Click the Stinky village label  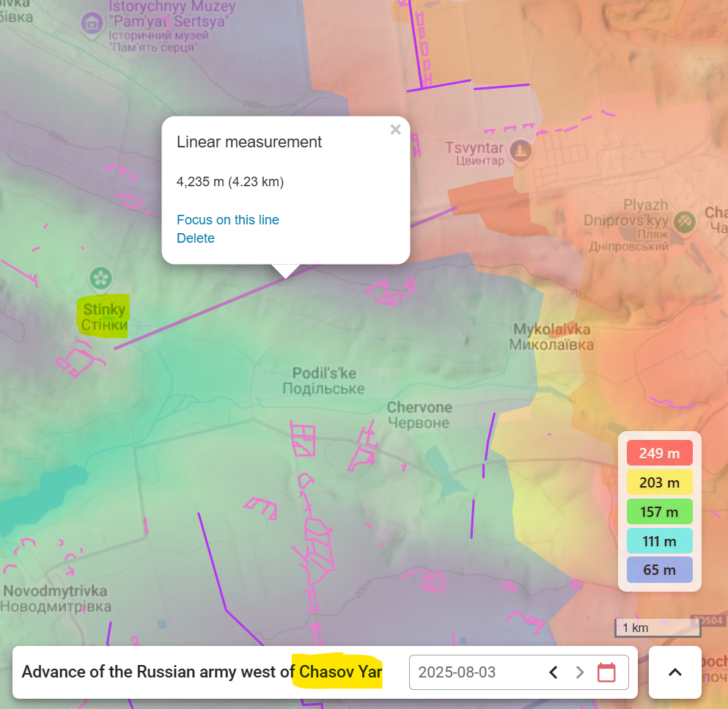[x=104, y=317]
